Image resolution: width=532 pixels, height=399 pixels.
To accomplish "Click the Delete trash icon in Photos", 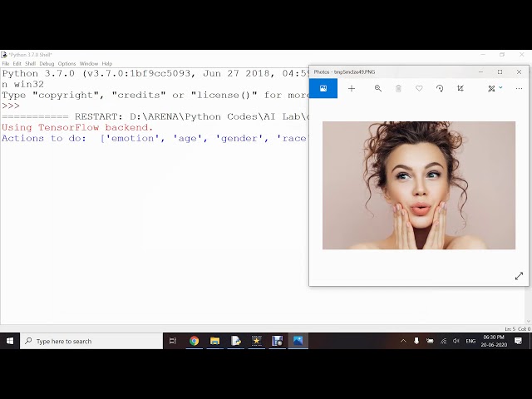I will tap(398, 89).
